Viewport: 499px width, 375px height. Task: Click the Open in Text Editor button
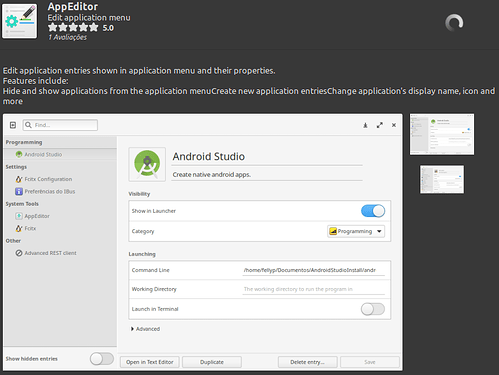coord(150,362)
